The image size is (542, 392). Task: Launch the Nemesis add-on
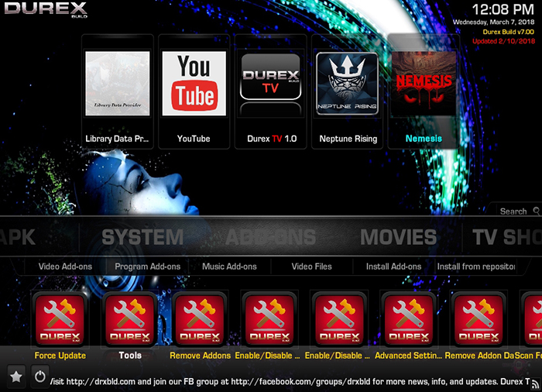[424, 91]
